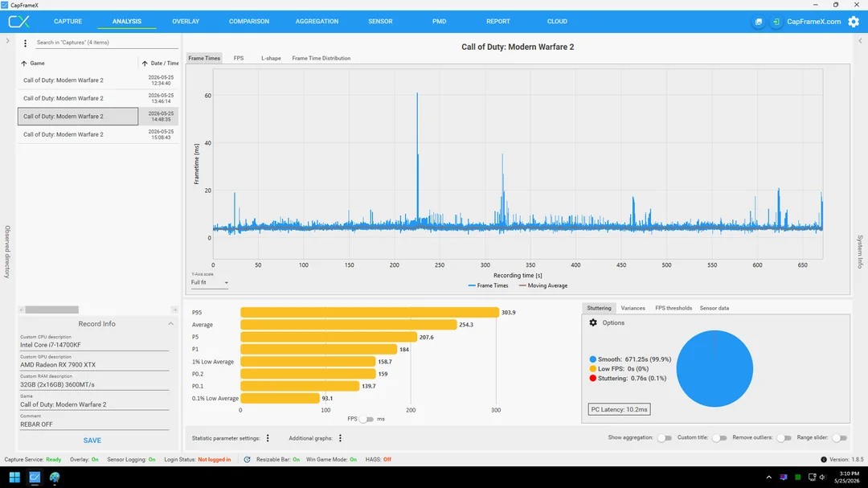Sort captures by Game column arrow
Screen dimensions: 868x488
(24, 64)
